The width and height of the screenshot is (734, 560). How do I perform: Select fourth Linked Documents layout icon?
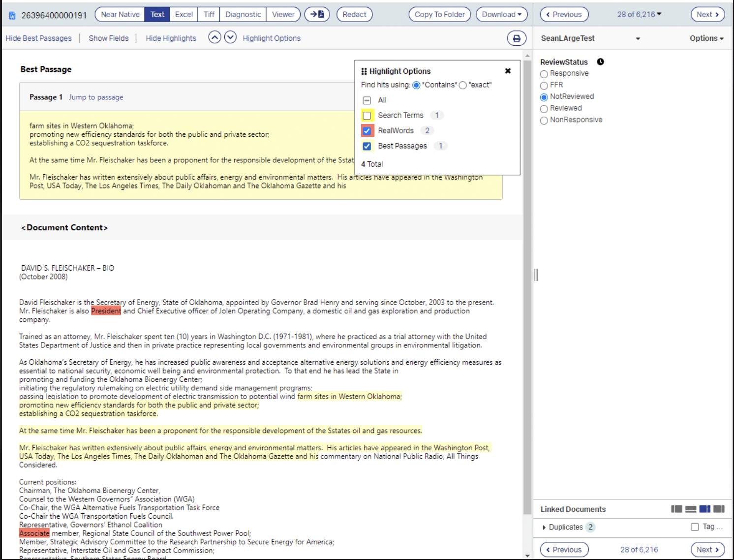(x=719, y=509)
